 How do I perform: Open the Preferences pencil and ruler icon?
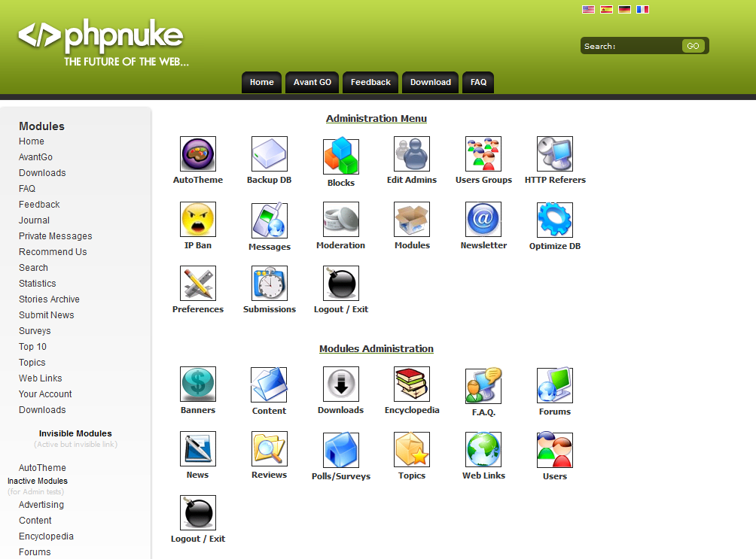pos(198,284)
